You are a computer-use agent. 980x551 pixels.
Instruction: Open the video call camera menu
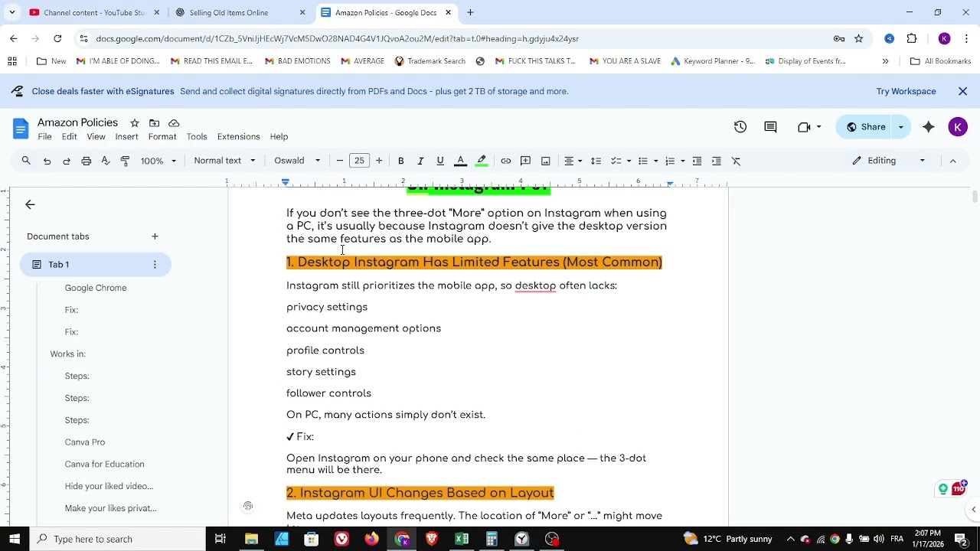point(808,127)
